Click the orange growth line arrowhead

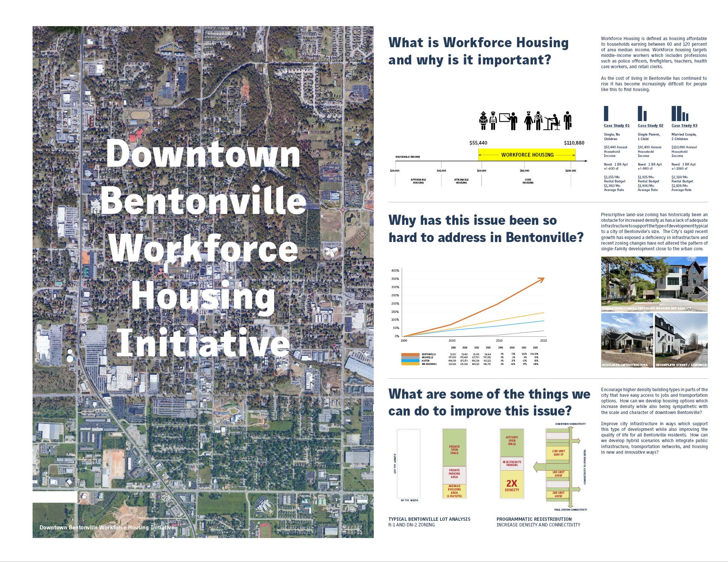tap(542, 280)
